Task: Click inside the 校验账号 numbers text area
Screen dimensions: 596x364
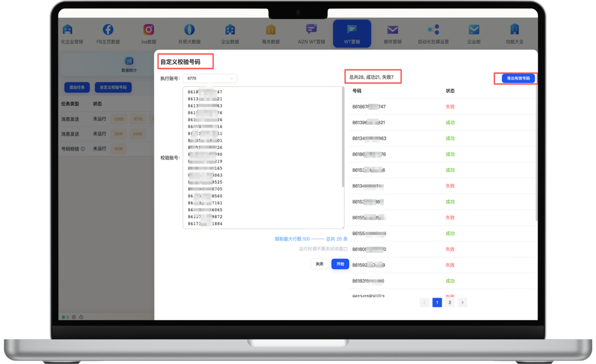Action: click(263, 157)
